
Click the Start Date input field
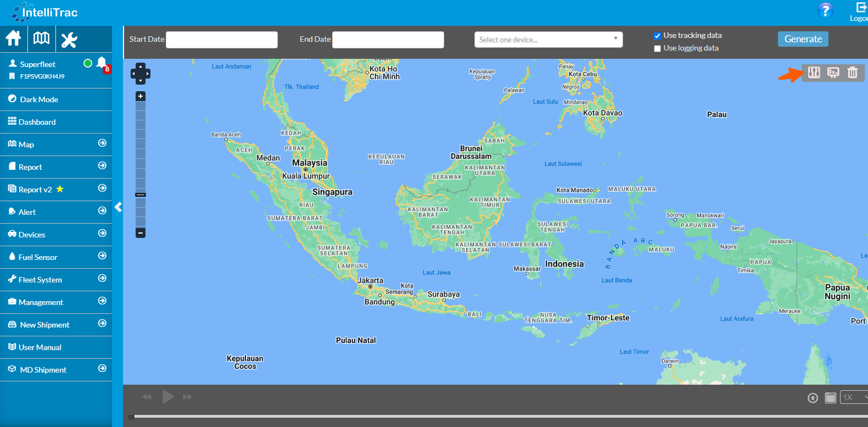pos(222,40)
